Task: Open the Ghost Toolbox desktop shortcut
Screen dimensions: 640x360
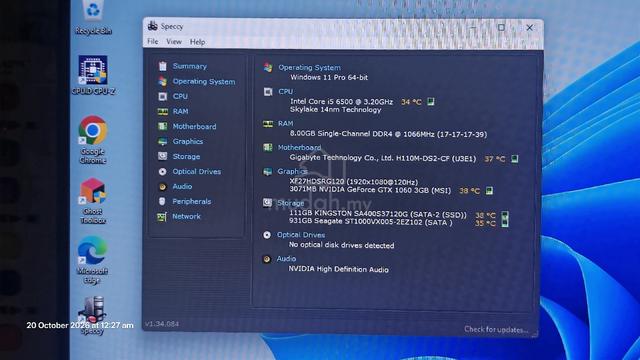Action: 93,200
